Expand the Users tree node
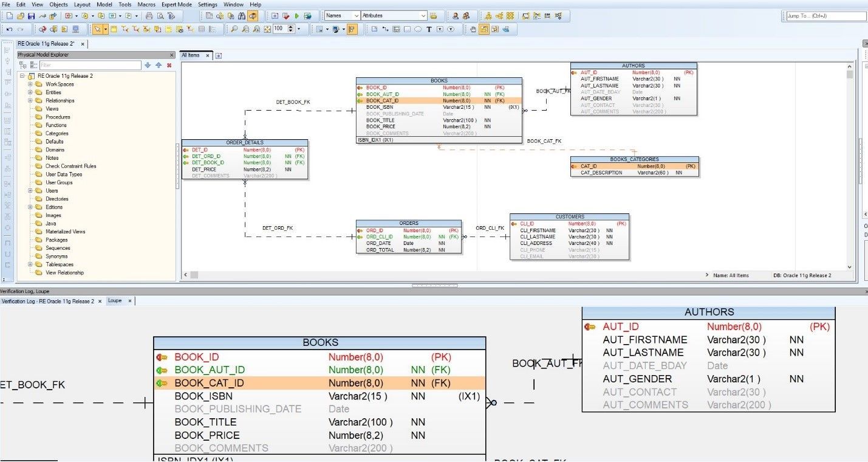 (30, 191)
